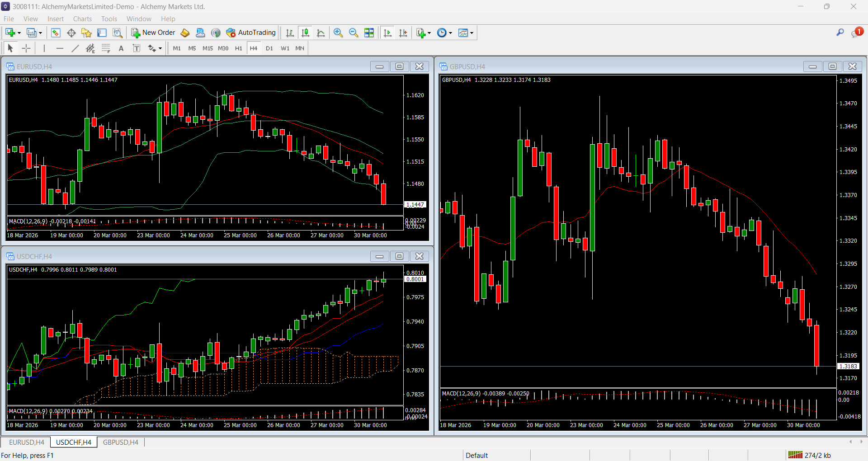This screenshot has height=461, width=868.
Task: Select the vertical line drawing tool
Action: 44,48
